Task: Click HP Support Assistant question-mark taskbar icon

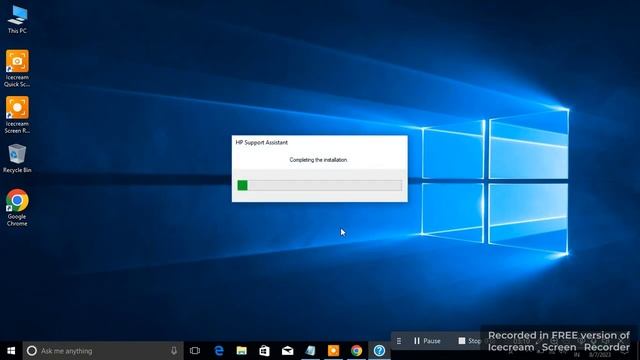Action: pos(379,351)
